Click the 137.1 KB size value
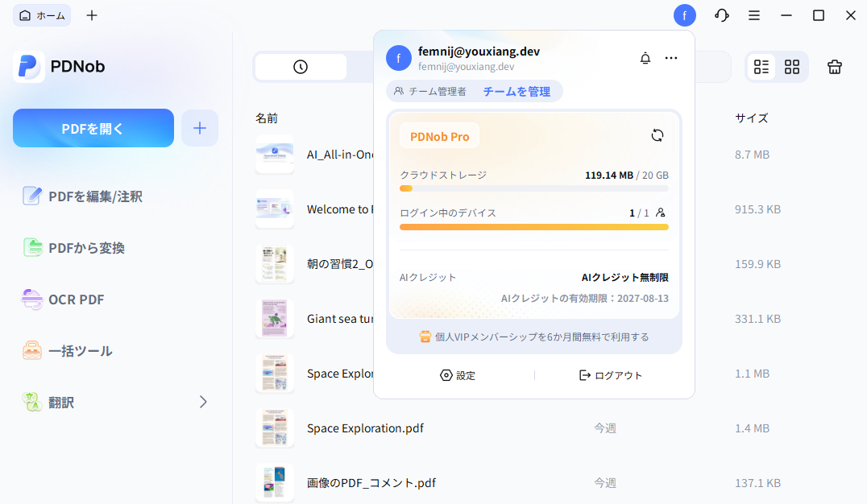 (x=757, y=483)
